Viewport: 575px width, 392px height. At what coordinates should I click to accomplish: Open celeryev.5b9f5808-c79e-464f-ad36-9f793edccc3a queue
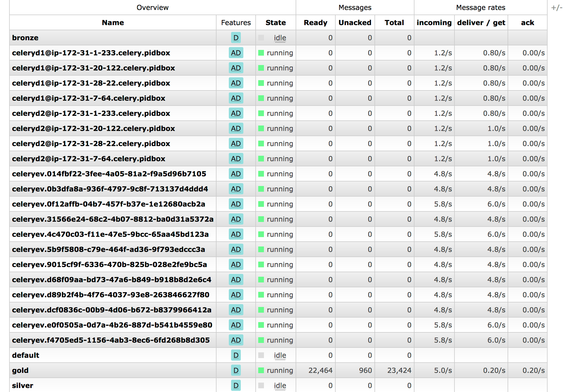pyautogui.click(x=109, y=249)
